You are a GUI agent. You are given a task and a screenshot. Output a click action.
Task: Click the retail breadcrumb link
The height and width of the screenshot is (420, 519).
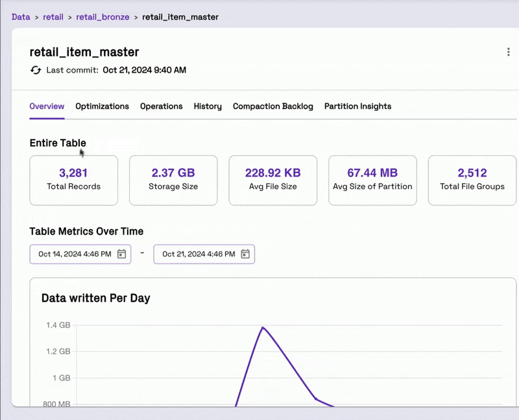point(53,17)
